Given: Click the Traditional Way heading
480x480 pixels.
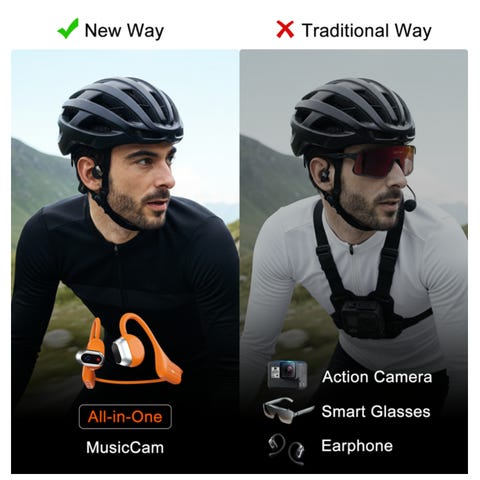Looking at the screenshot, I should coord(367,31).
